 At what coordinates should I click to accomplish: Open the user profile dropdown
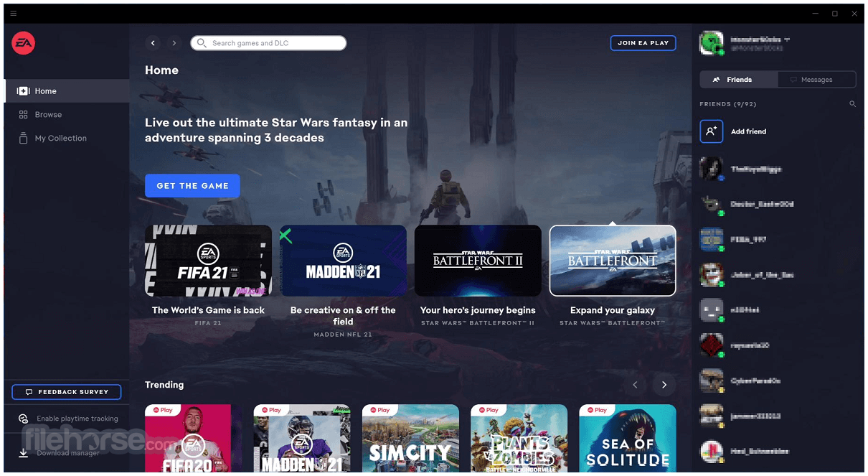tap(787, 39)
